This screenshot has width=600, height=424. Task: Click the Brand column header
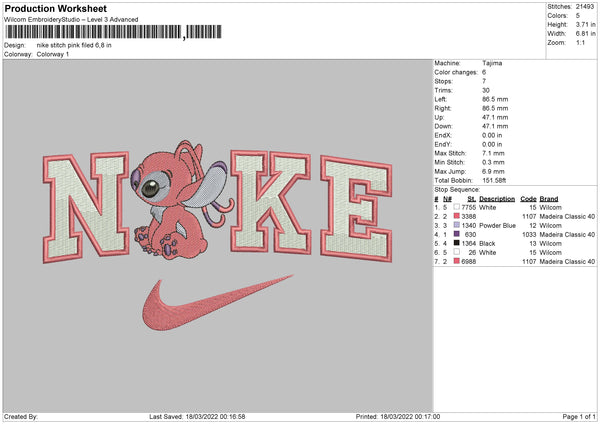(549, 199)
